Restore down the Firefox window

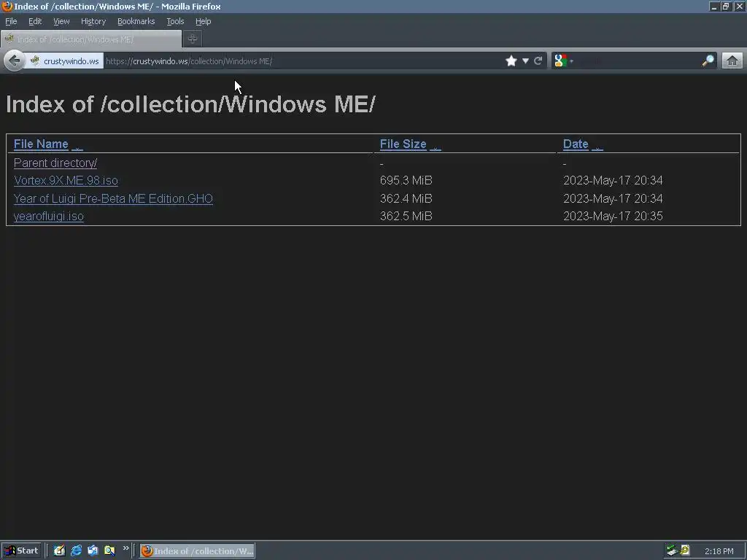[726, 6]
